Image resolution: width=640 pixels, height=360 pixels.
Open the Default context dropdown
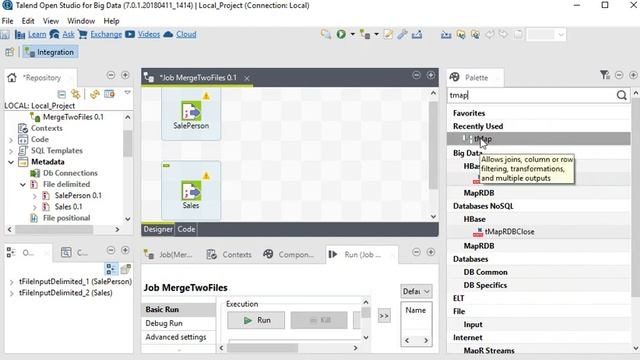pos(416,291)
